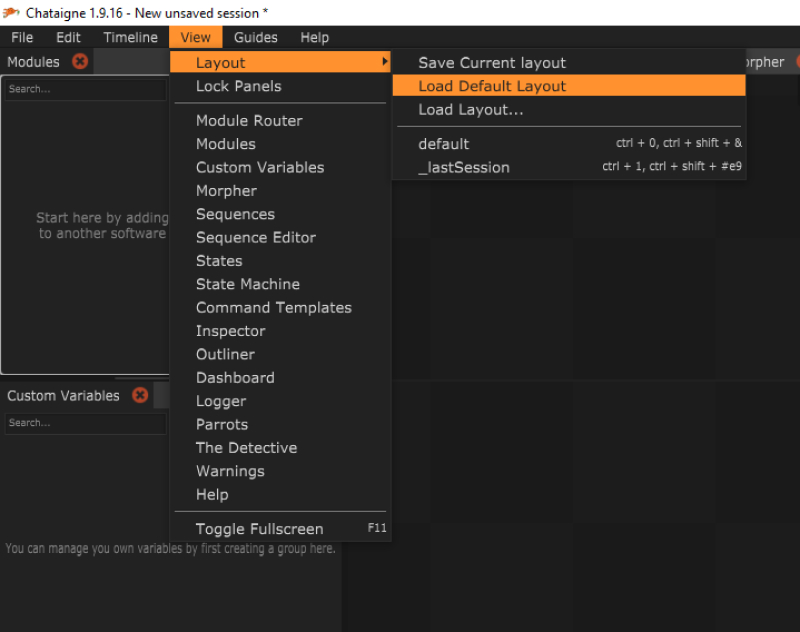Select Load Default Layout
800x632 pixels.
pyautogui.click(x=492, y=86)
